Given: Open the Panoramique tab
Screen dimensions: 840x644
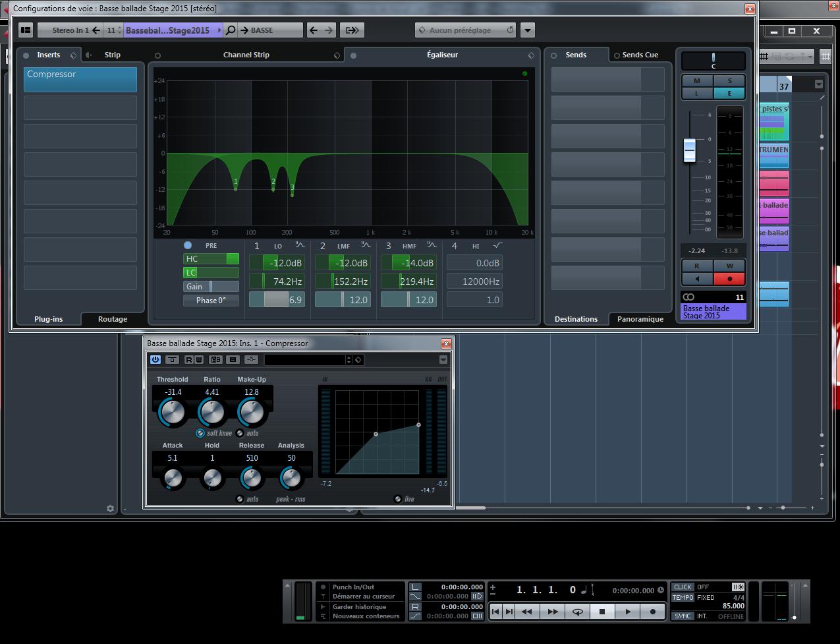Looking at the screenshot, I should [x=640, y=319].
